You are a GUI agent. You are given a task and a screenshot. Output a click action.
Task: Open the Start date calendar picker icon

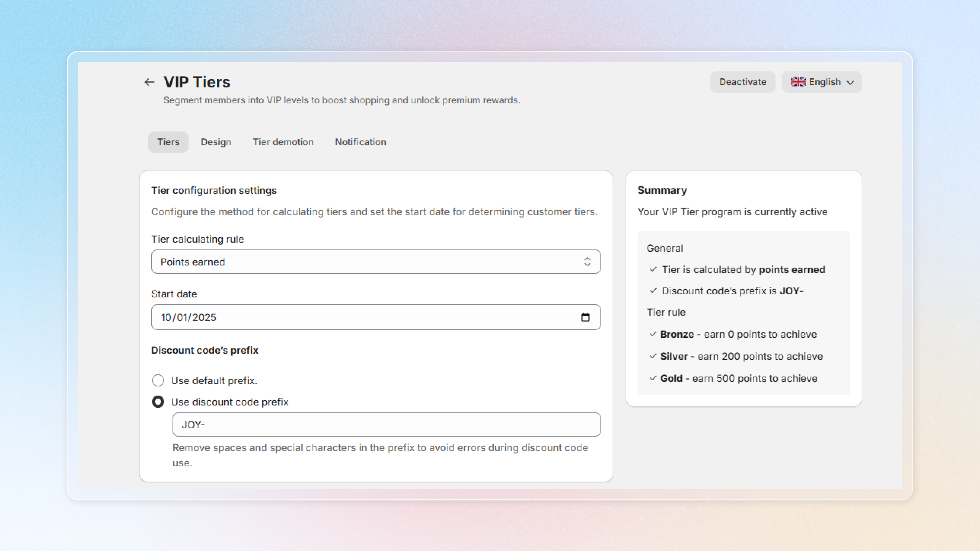click(585, 317)
